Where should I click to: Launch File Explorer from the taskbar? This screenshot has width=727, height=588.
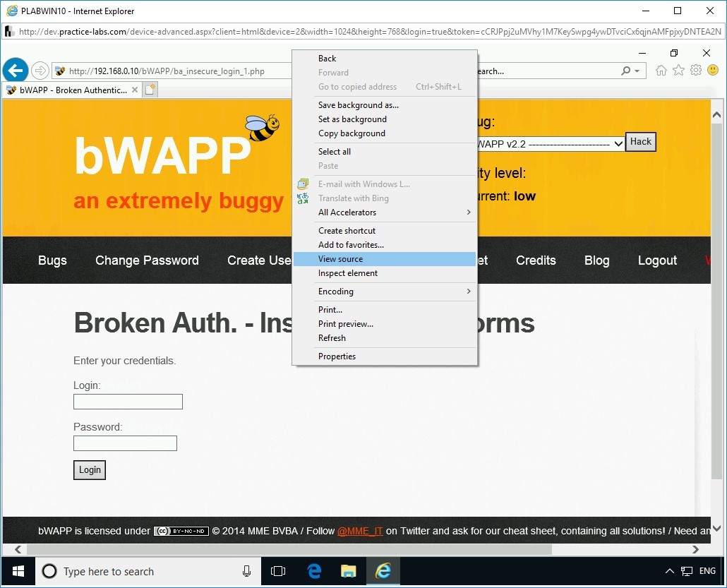[x=348, y=571]
